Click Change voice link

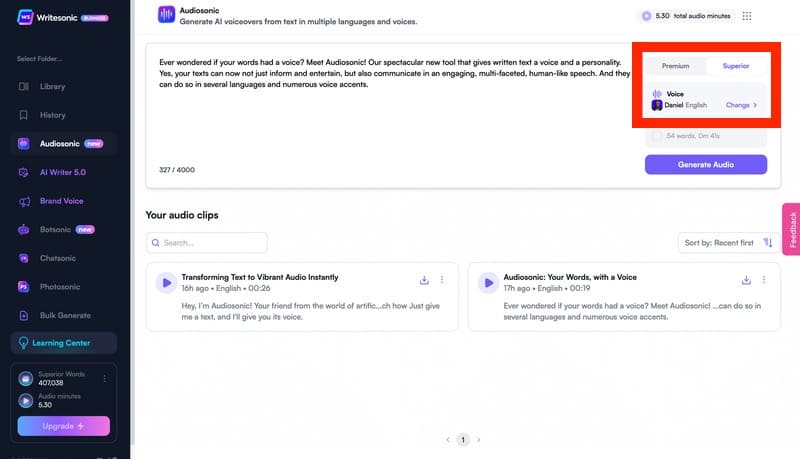pyautogui.click(x=741, y=105)
